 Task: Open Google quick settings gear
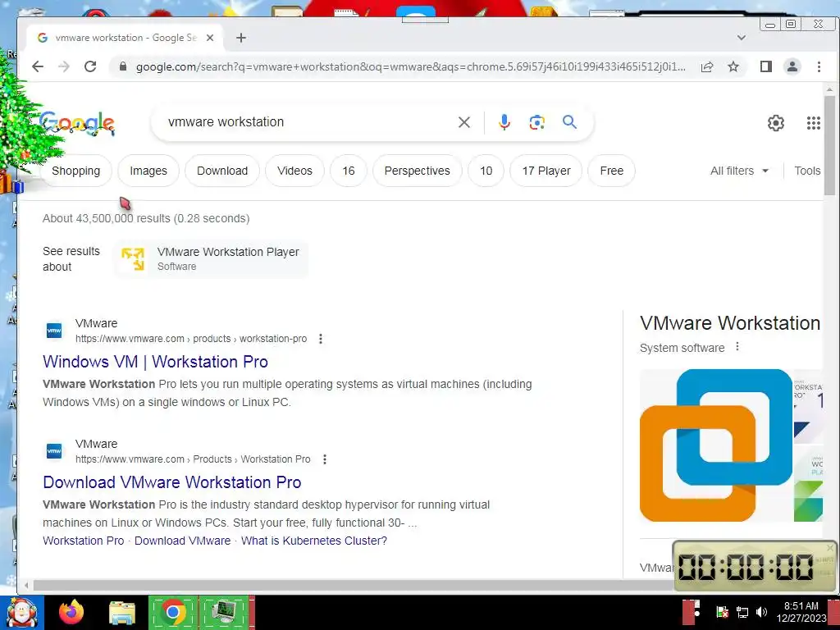coord(776,123)
